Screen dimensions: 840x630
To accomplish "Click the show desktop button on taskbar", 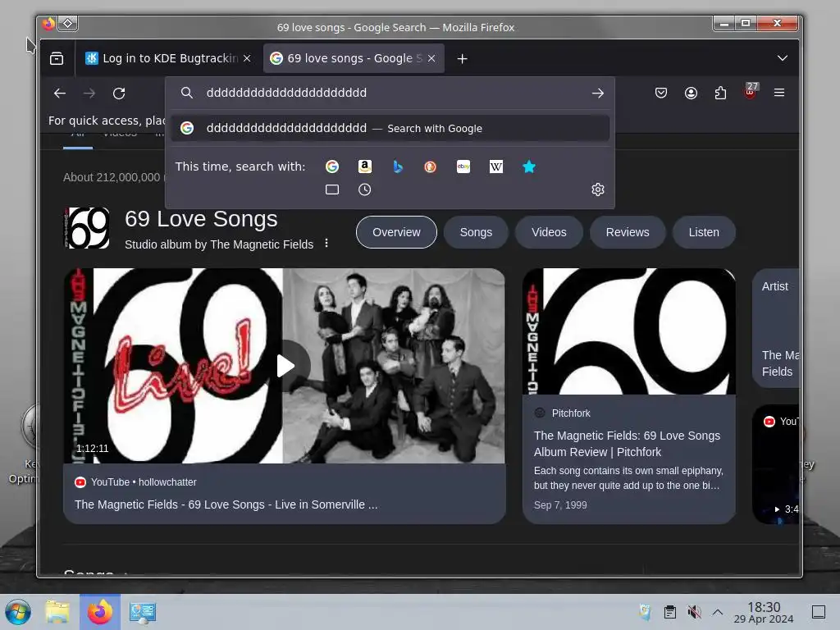I will [819, 612].
